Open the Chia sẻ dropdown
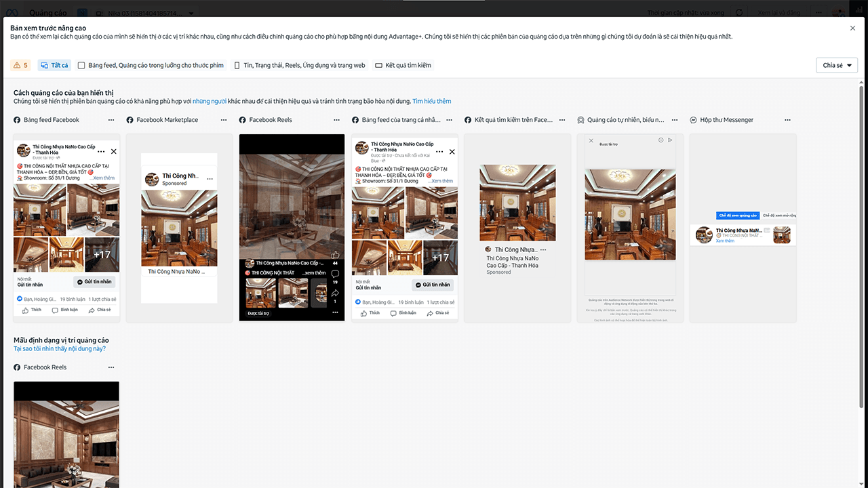The image size is (868, 488). [837, 66]
